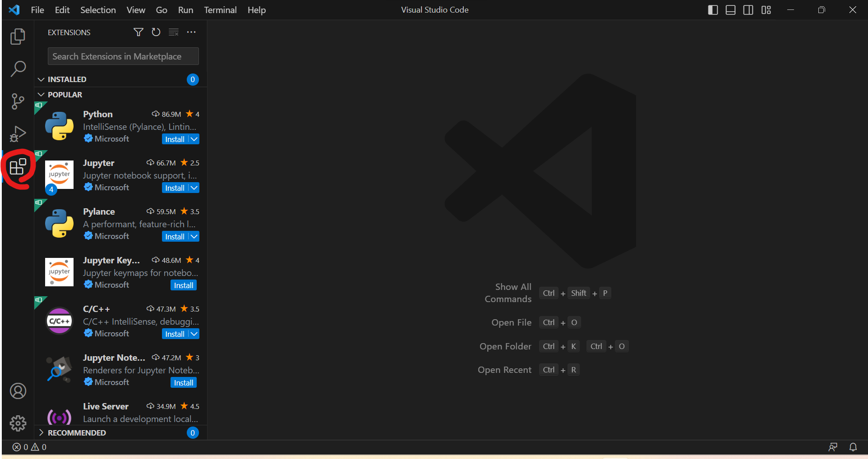This screenshot has width=868, height=459.
Task: Open the Help menu
Action: [x=257, y=10]
